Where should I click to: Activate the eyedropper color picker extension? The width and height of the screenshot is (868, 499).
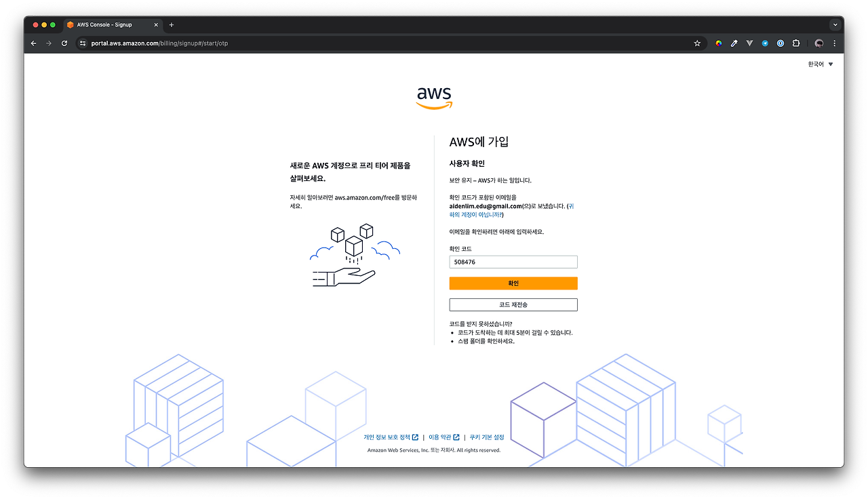[734, 43]
